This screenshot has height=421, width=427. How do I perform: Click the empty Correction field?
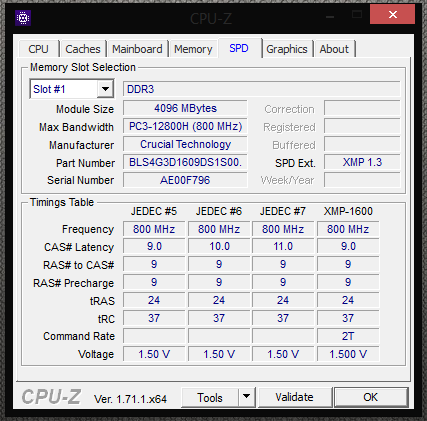[x=362, y=108]
